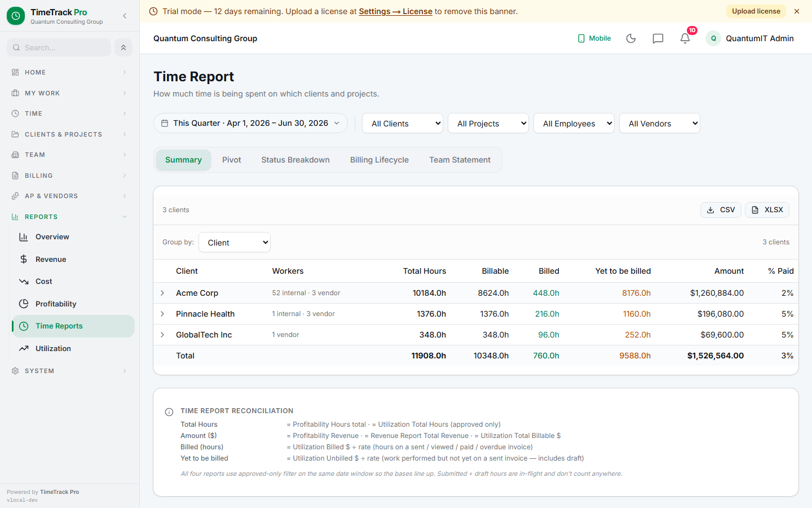The width and height of the screenshot is (812, 508).
Task: Expand the Acme Corp row
Action: [162, 293]
